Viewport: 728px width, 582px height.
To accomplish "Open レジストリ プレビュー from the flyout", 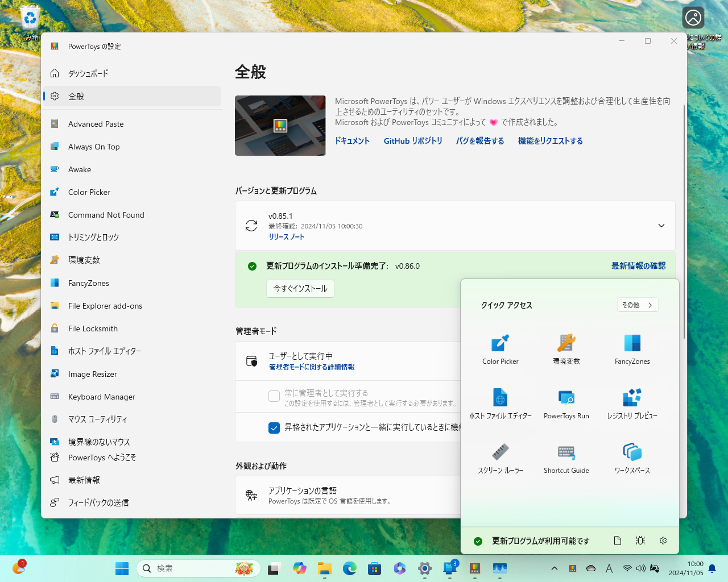I will click(632, 404).
